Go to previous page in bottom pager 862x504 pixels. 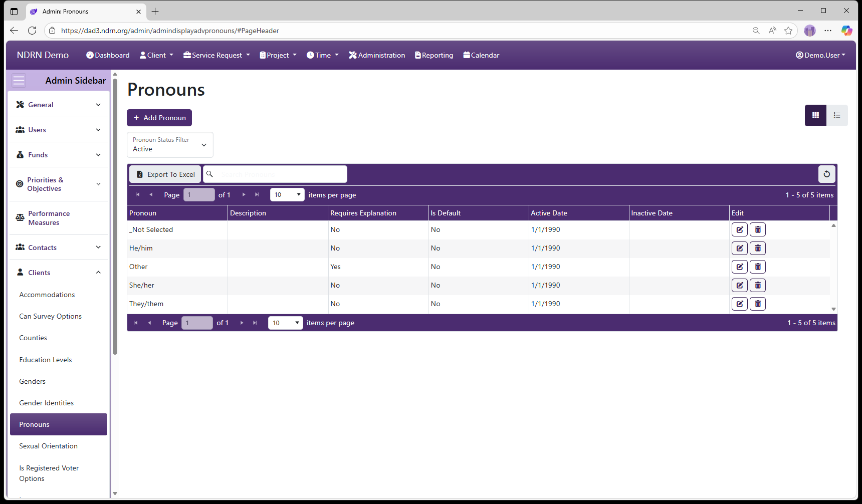coord(149,323)
